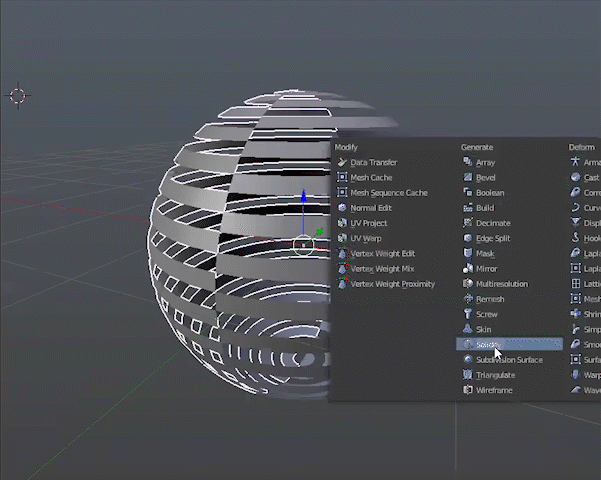Click the Displace modifier icon
Screen dimensions: 601x480
click(x=575, y=223)
